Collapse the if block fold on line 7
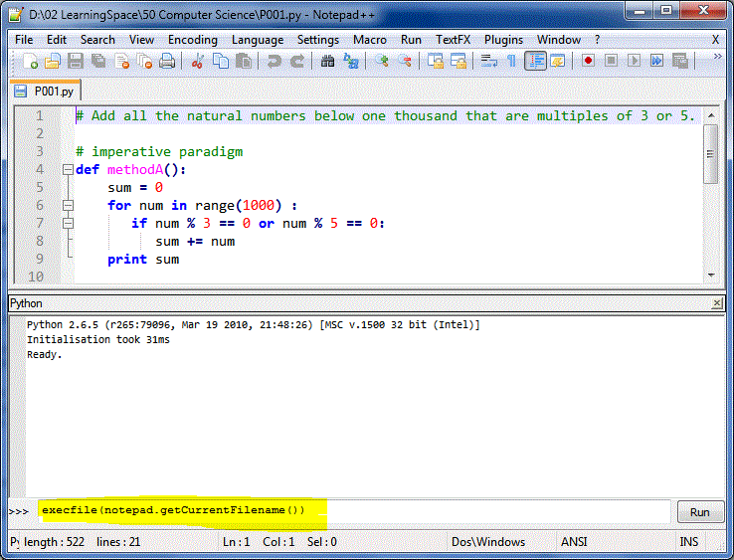Screen dimensions: 734x560 click(68, 223)
